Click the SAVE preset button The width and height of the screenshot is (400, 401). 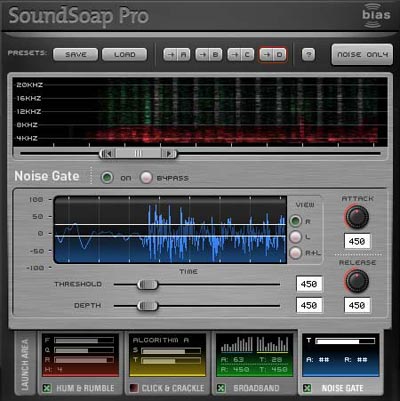(x=76, y=55)
